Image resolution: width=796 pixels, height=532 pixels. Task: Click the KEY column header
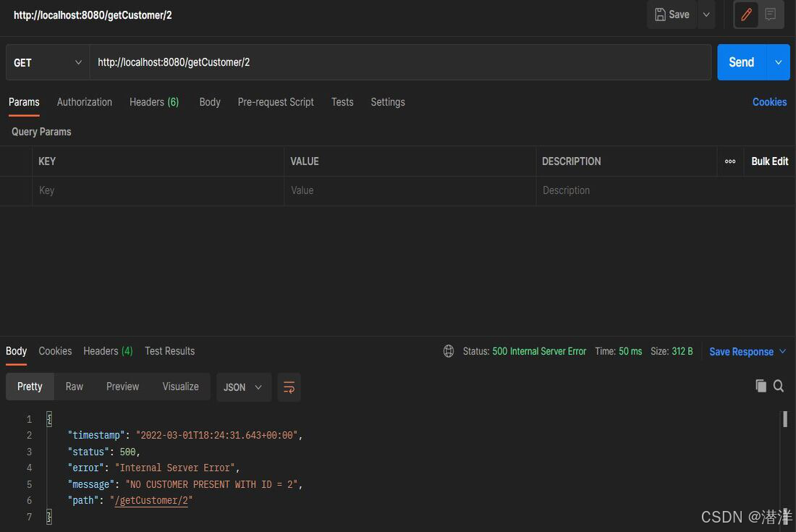[47, 161]
